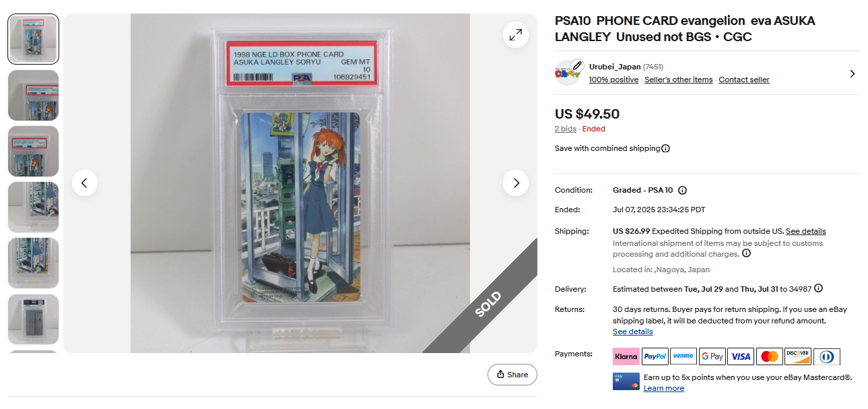
Task: Open the delivery estimate info icon
Action: tap(818, 288)
